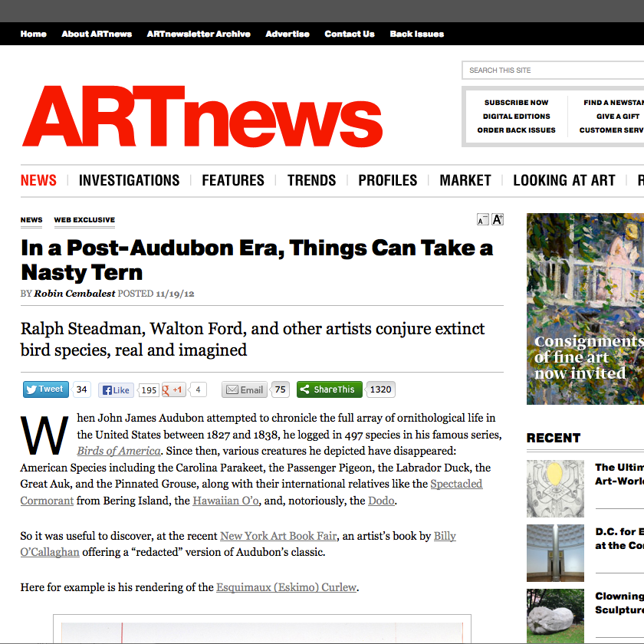This screenshot has width=644, height=644.
Task: Click the ARTnews logo
Action: click(x=202, y=117)
